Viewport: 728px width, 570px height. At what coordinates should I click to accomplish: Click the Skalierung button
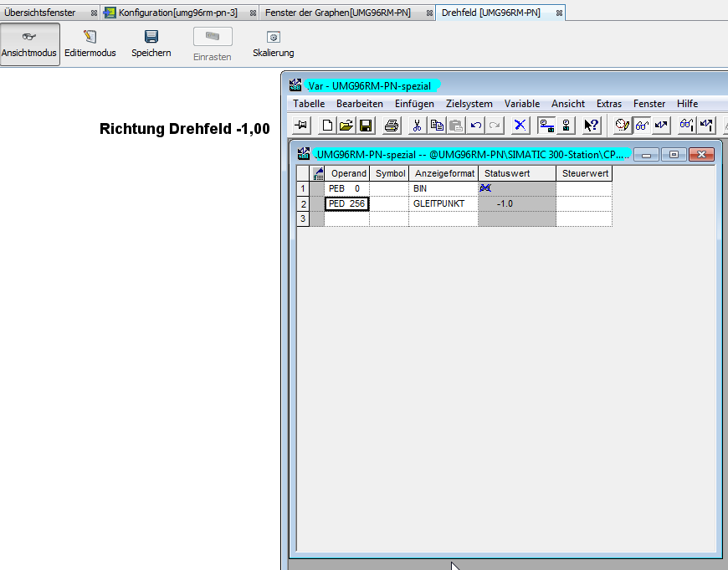(273, 44)
